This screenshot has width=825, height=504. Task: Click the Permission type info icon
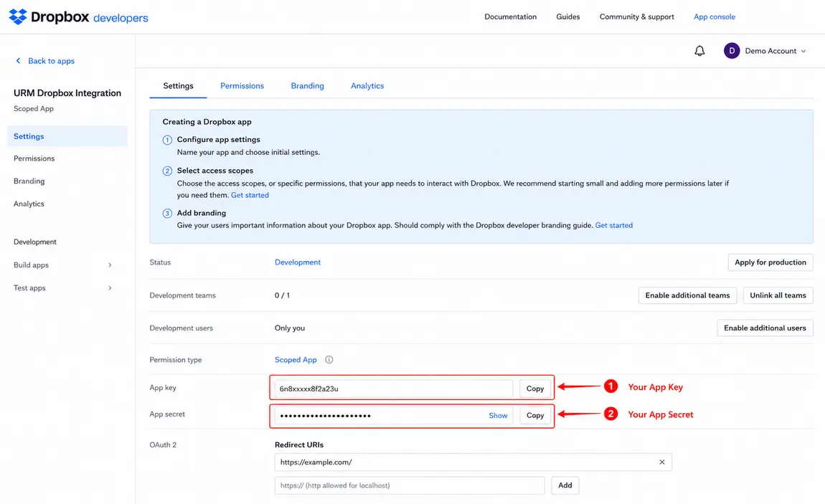pyautogui.click(x=329, y=360)
